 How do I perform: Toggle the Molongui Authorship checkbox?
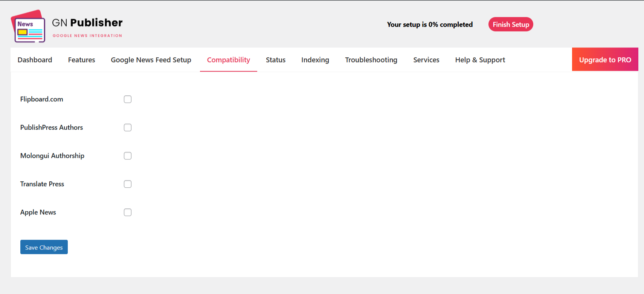[x=128, y=156]
